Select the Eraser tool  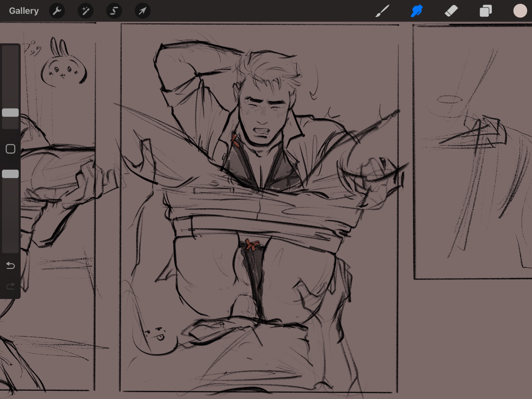pyautogui.click(x=451, y=11)
